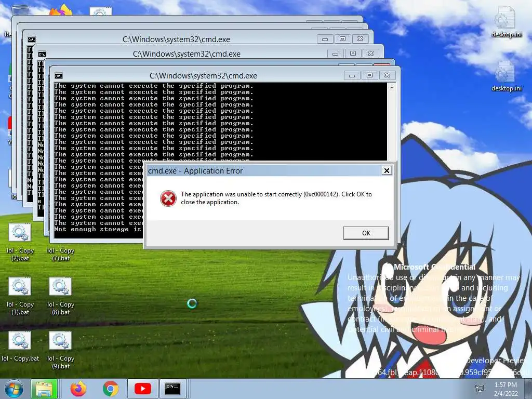The width and height of the screenshot is (532, 399).
Task: Click the Application Error dialog title text
Action: click(x=195, y=170)
